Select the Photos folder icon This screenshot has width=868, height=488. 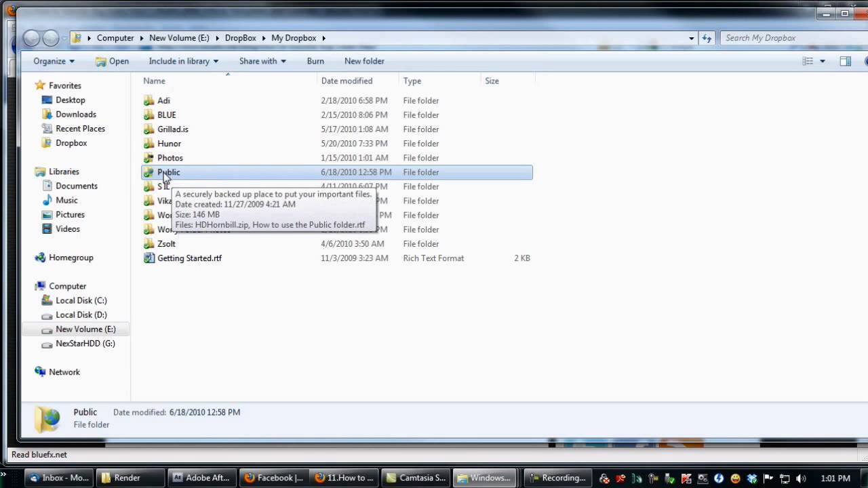point(149,157)
